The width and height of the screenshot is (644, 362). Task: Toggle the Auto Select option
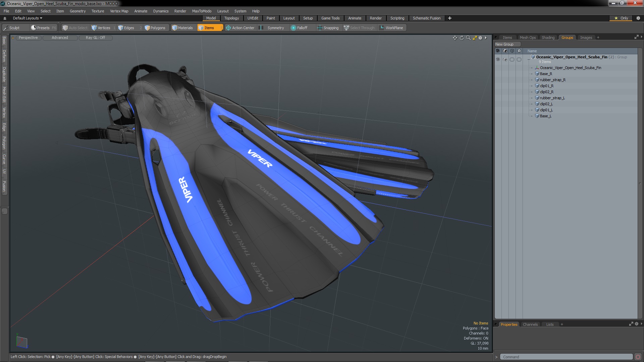point(75,28)
